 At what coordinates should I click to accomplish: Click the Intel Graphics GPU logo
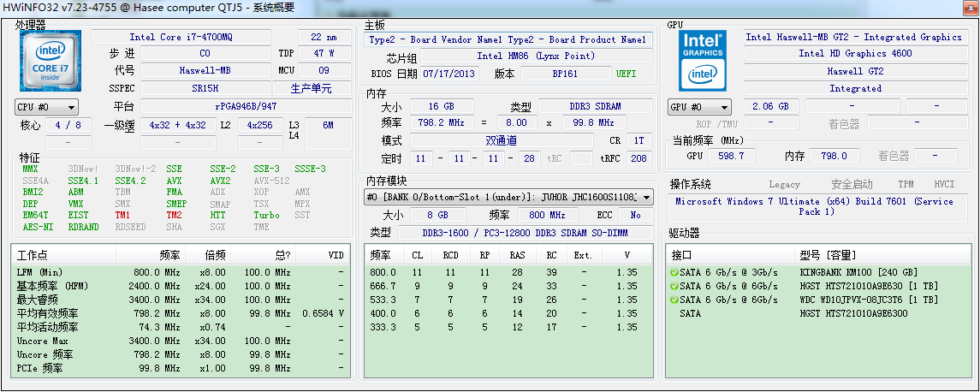tap(703, 61)
